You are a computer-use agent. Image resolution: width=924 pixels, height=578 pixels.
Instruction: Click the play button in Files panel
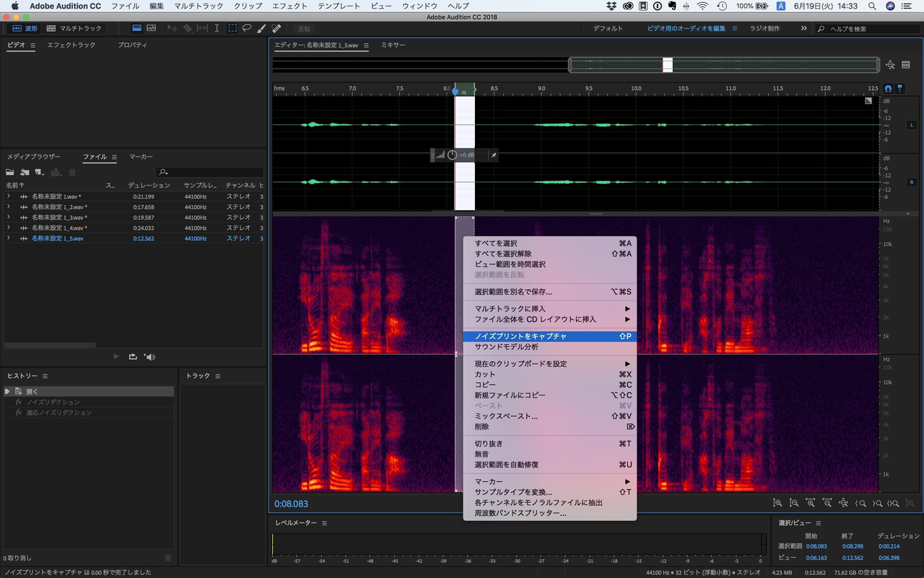(x=116, y=356)
